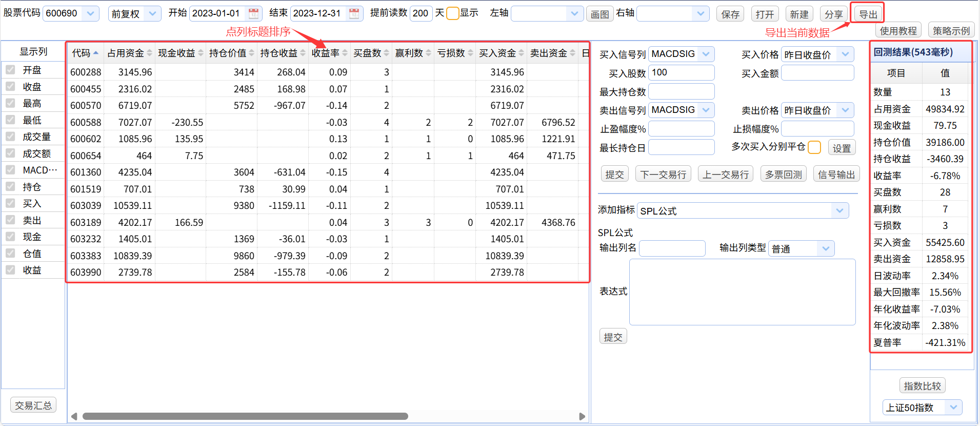
Task: Click the 买入股数 input field
Action: [x=681, y=73]
